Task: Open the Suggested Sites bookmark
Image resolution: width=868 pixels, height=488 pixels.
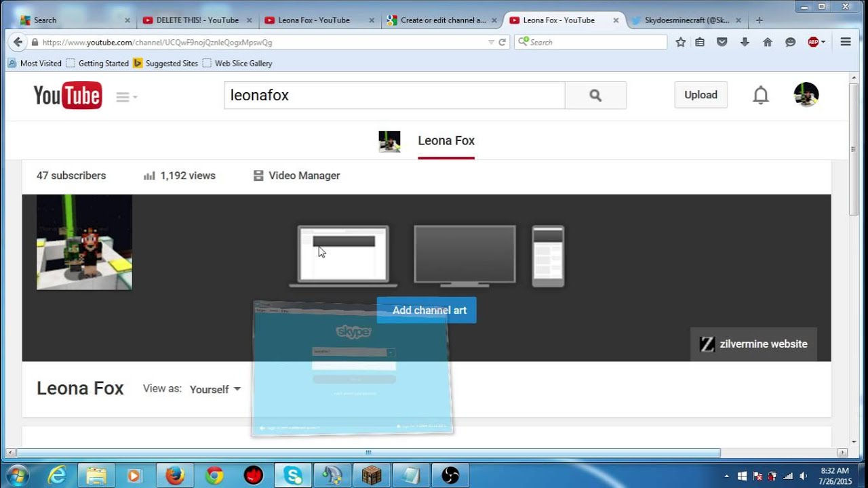Action: pos(165,63)
